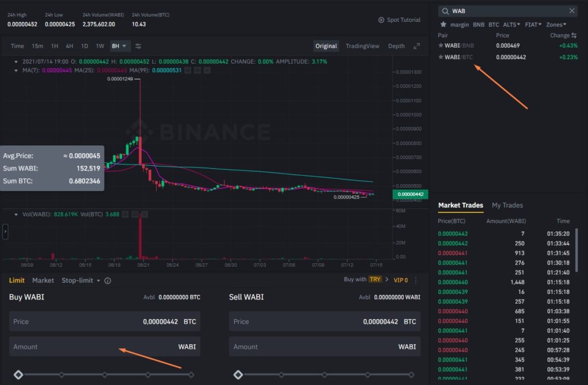This screenshot has height=385, width=588.
Task: Click Sell amount slider start handle
Action: click(x=238, y=375)
